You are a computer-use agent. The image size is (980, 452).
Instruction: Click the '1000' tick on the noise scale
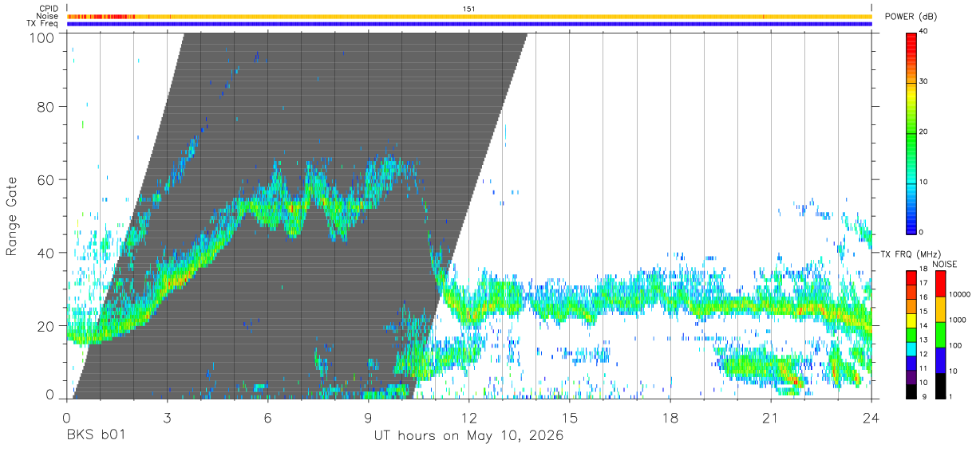(958, 320)
